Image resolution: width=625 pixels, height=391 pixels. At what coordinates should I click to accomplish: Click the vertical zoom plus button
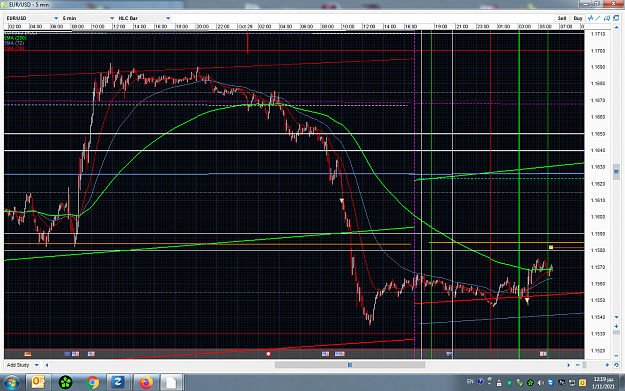[616, 326]
